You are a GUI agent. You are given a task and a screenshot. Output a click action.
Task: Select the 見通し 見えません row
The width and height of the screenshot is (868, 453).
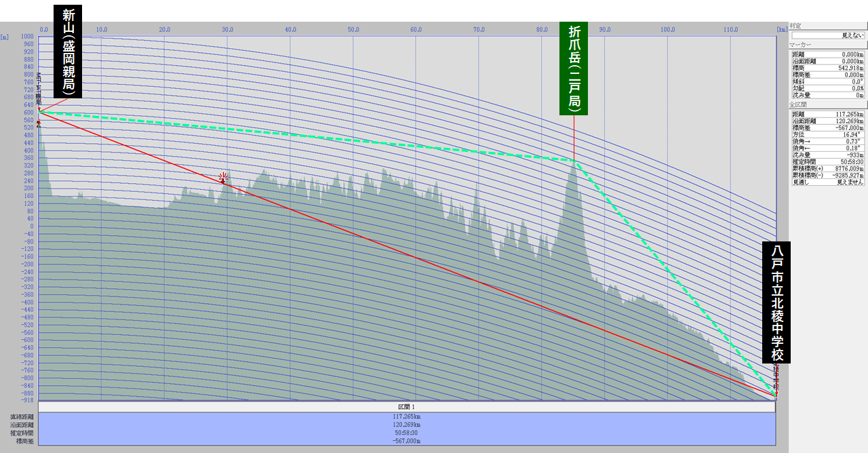[x=828, y=182]
